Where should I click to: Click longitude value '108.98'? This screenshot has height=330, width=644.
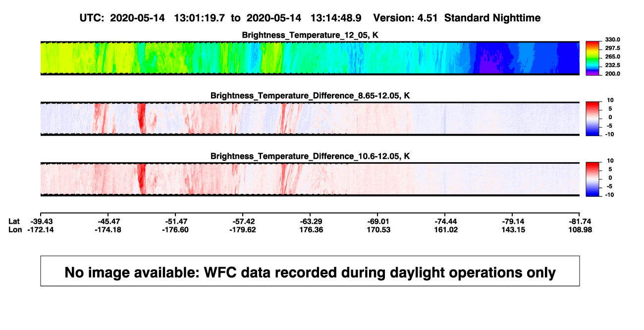point(580,230)
